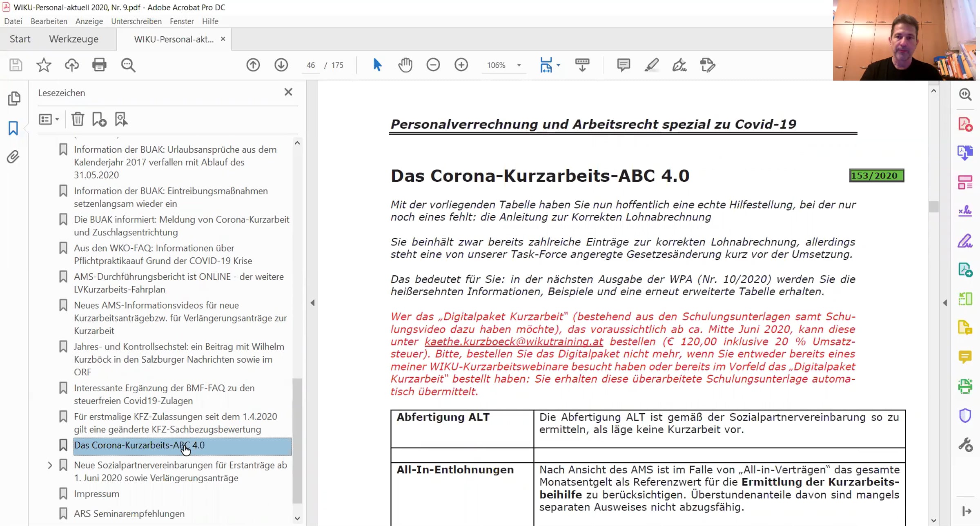Add new bookmark icon
This screenshot has height=526, width=980.
[x=99, y=119]
